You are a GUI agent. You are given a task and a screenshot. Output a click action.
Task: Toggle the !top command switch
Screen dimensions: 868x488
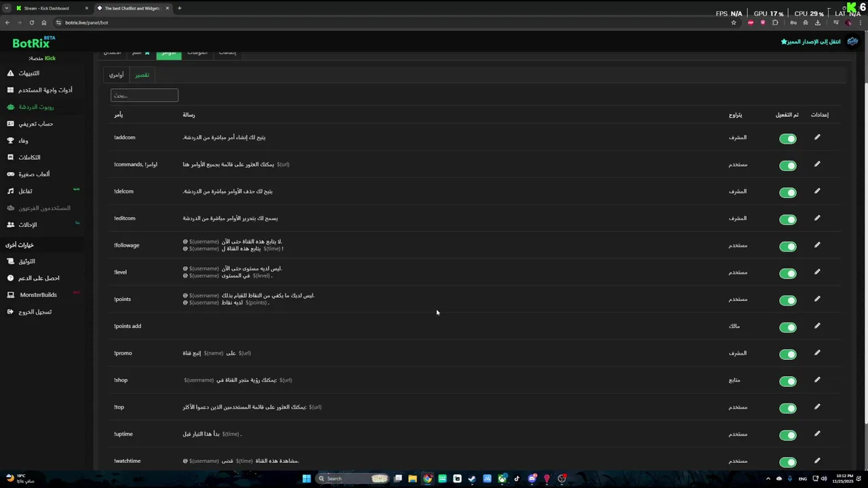point(787,408)
